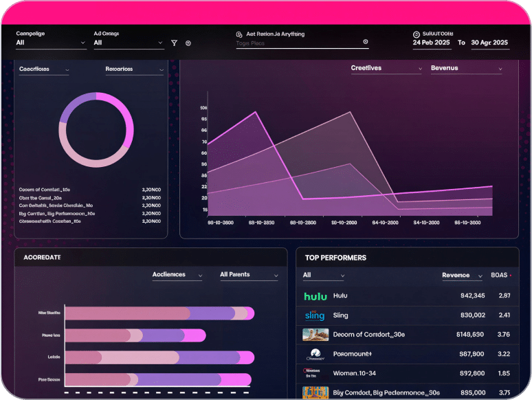This screenshot has width=532, height=400.
Task: Open the All Parents dropdown
Action: (250, 275)
